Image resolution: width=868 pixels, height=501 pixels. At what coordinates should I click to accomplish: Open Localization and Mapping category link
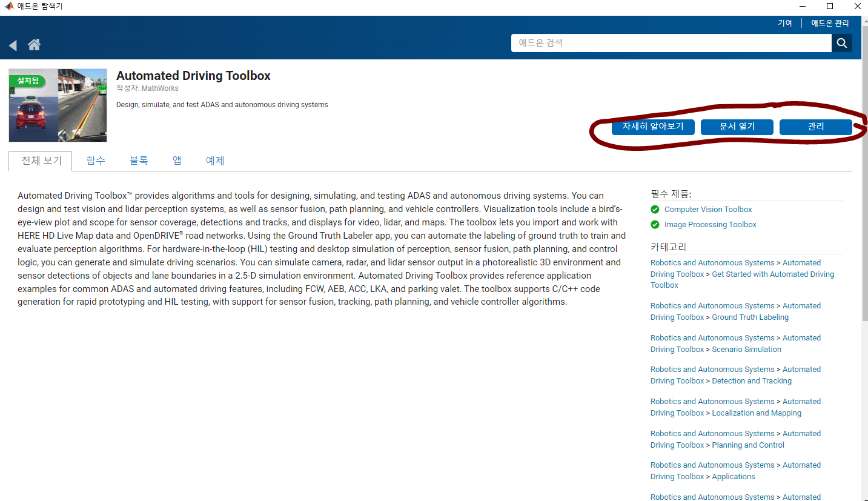(757, 413)
